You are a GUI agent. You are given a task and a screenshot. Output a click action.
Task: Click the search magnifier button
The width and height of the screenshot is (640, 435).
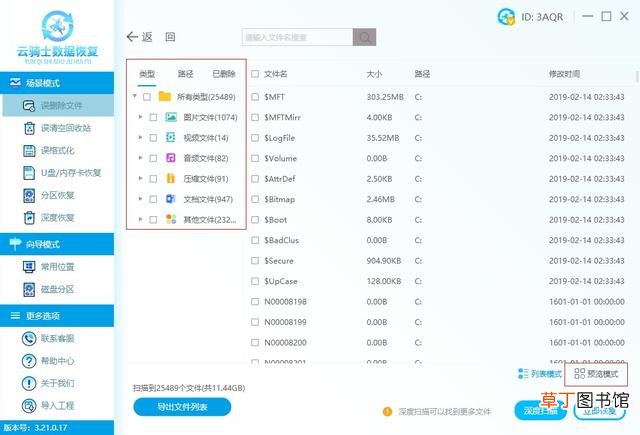(x=364, y=37)
